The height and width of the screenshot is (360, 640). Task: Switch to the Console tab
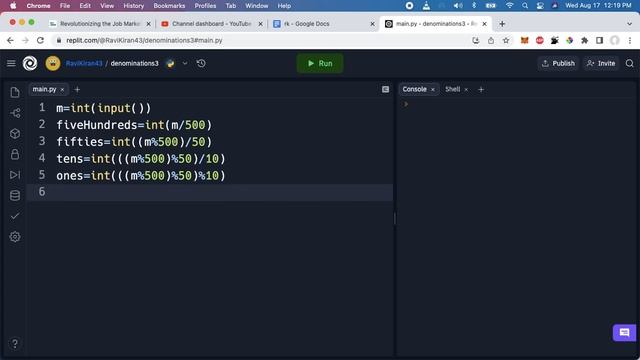point(414,89)
